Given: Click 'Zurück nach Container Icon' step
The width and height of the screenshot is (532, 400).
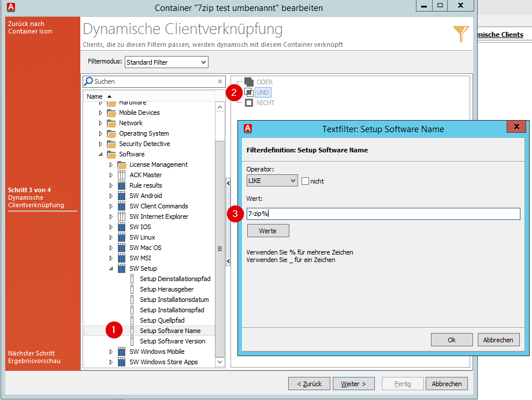Looking at the screenshot, I should click(x=30, y=28).
